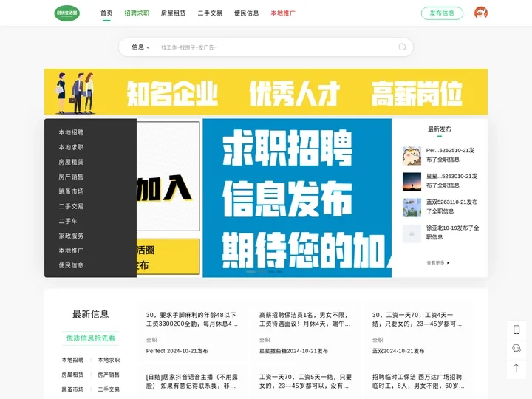The width and height of the screenshot is (532, 399).
Task: Click the green site logo
Action: click(x=66, y=13)
